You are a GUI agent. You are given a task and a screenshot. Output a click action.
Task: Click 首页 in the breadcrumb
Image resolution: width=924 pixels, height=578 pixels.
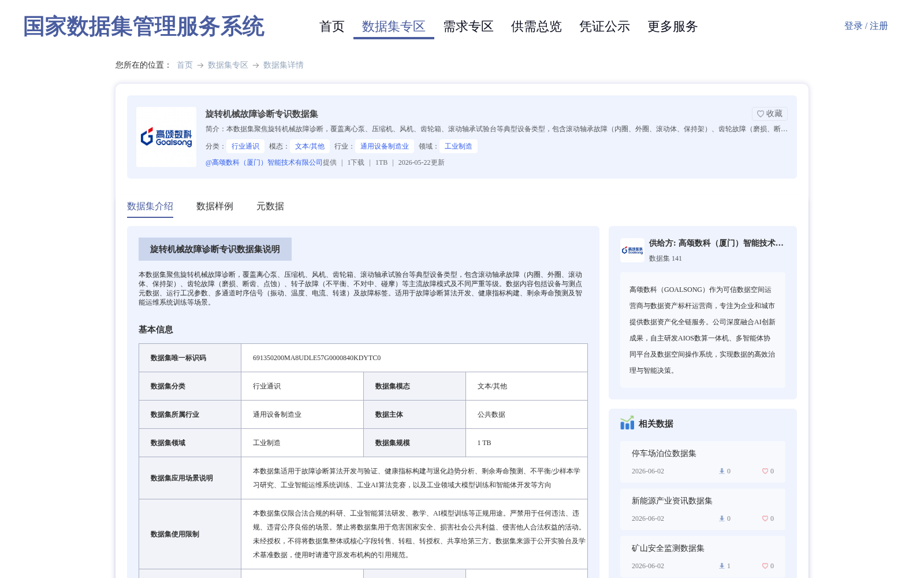coord(185,65)
